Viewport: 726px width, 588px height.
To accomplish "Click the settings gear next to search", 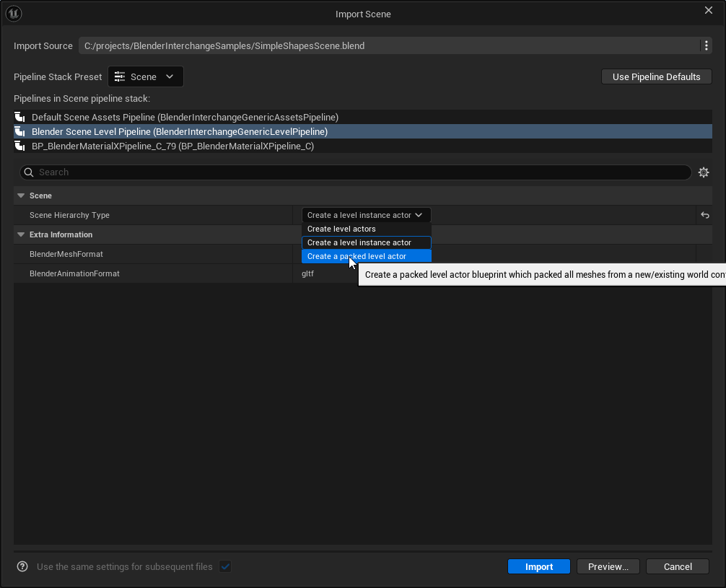I will pyautogui.click(x=704, y=172).
